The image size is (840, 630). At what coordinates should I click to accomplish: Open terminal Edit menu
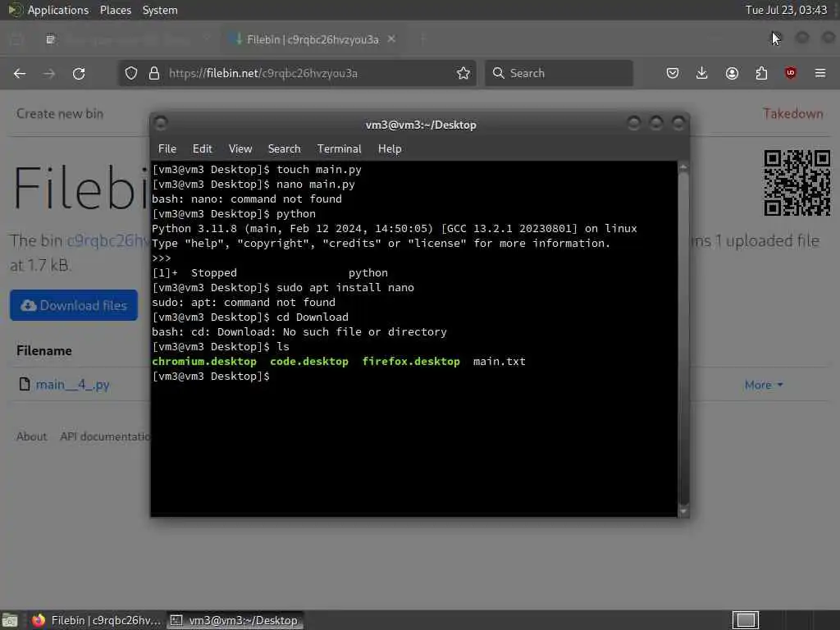(203, 149)
